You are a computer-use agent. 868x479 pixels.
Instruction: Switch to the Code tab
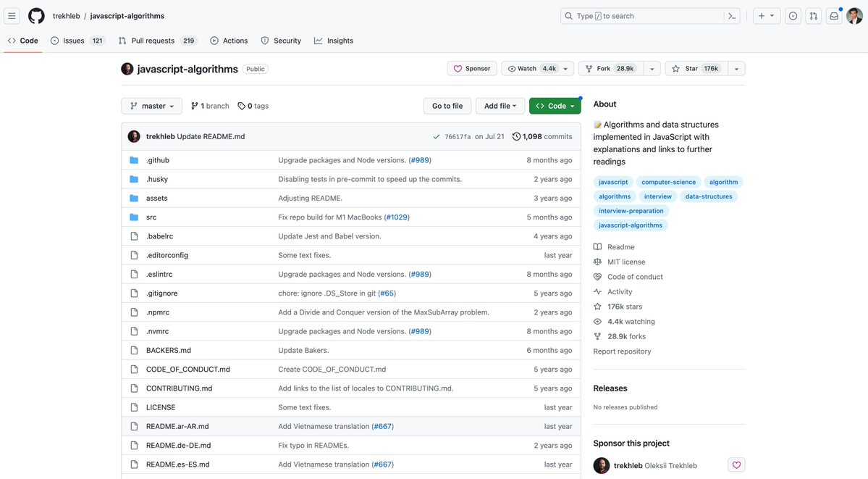coord(22,41)
